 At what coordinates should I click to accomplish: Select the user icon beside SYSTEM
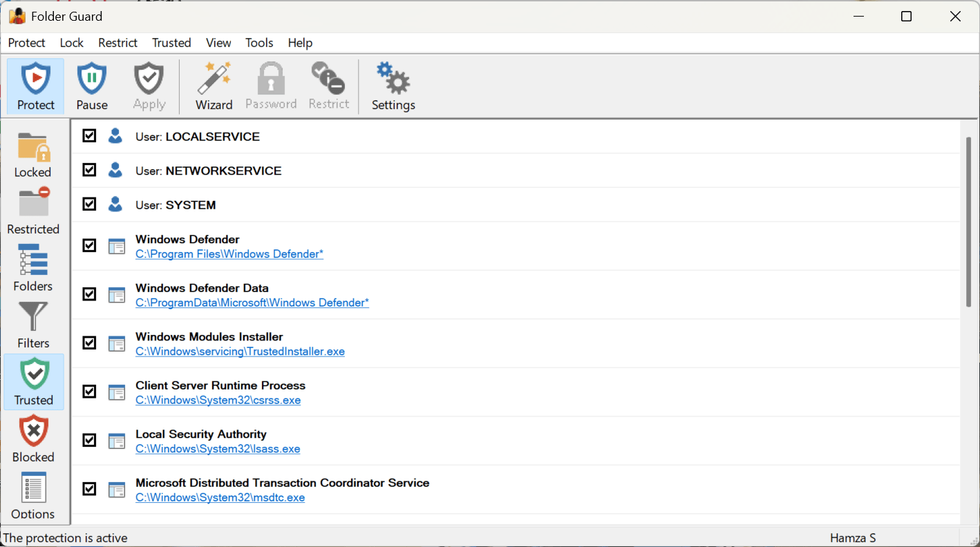click(x=115, y=204)
